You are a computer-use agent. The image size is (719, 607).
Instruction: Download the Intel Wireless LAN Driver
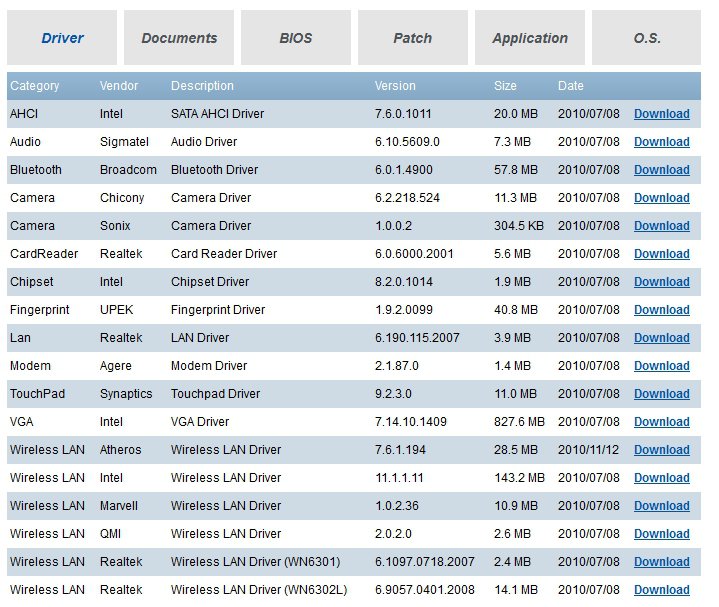pyautogui.click(x=662, y=477)
